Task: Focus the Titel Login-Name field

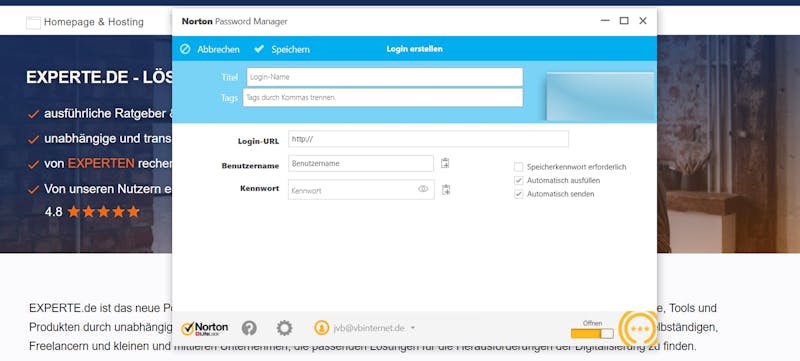Action: pyautogui.click(x=385, y=77)
